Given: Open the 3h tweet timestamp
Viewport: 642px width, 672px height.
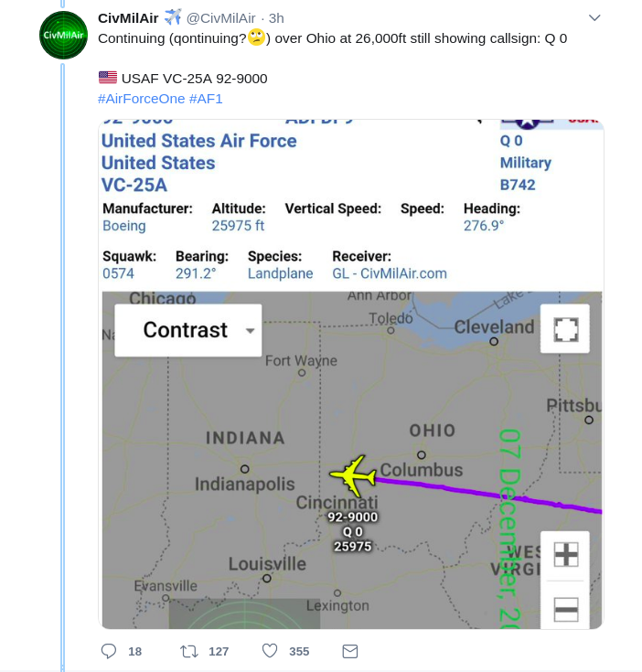Looking at the screenshot, I should pyautogui.click(x=276, y=18).
